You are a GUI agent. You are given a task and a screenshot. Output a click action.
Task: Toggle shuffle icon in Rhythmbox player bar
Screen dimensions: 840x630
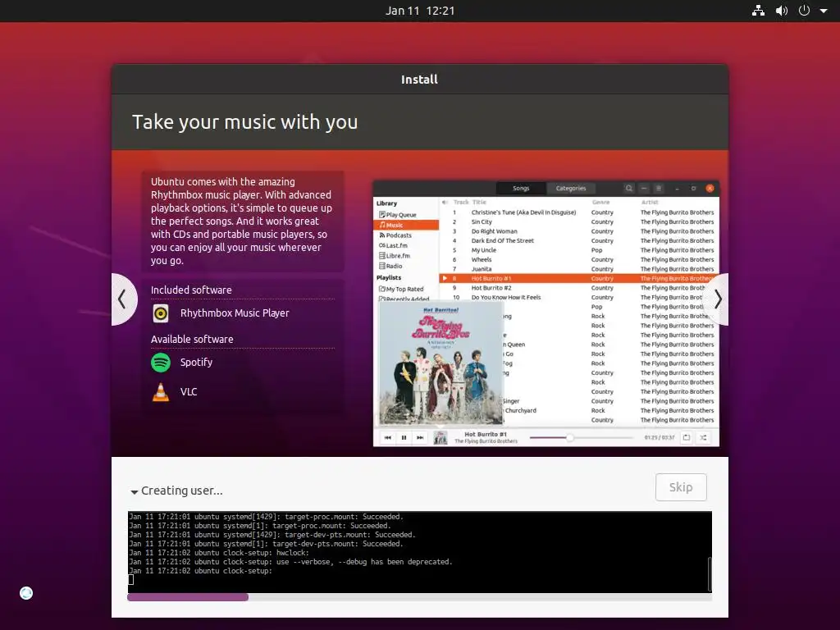click(x=703, y=438)
